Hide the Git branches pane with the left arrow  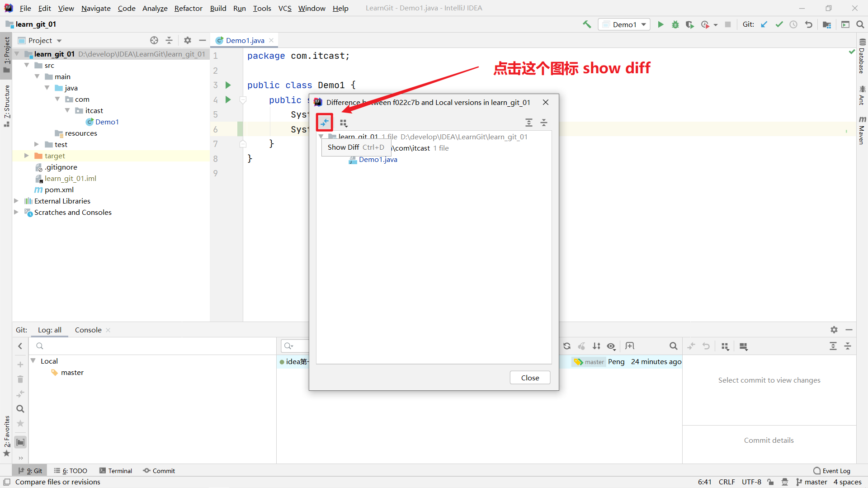point(20,346)
